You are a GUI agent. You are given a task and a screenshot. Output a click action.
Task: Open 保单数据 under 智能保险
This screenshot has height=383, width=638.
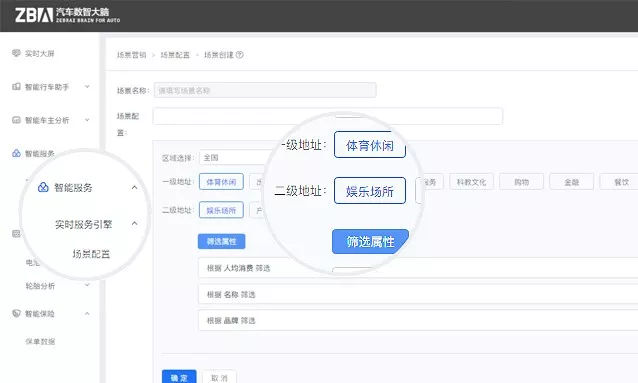(40, 341)
